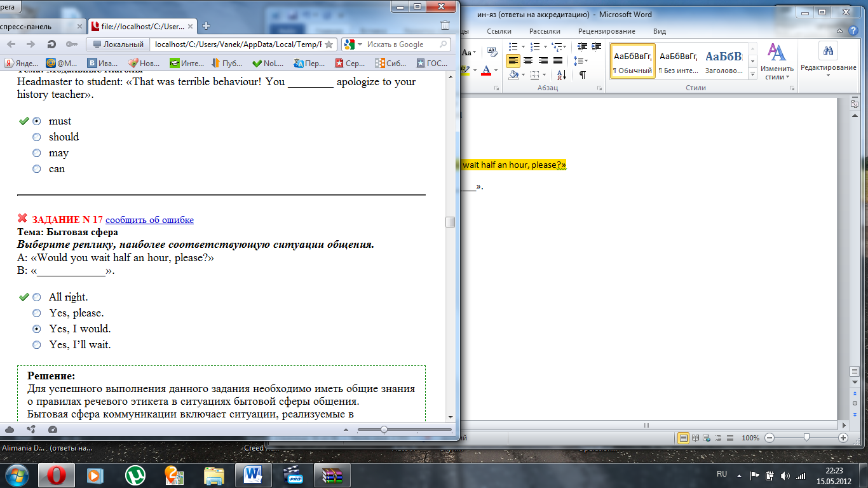Viewport: 868px width, 488px height.
Task: Reload the page in Opera
Action: (51, 44)
